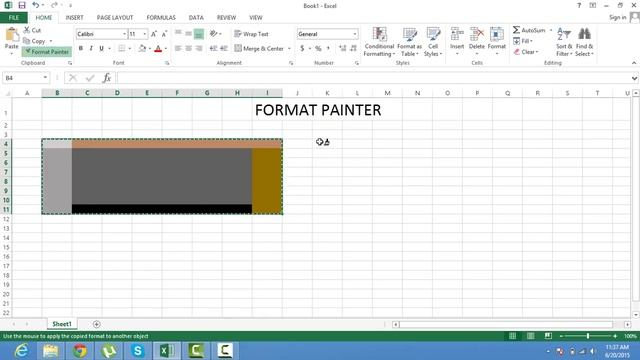Click the AutoSum sigma icon
Screen dimensions: 640x360
pyautogui.click(x=517, y=30)
